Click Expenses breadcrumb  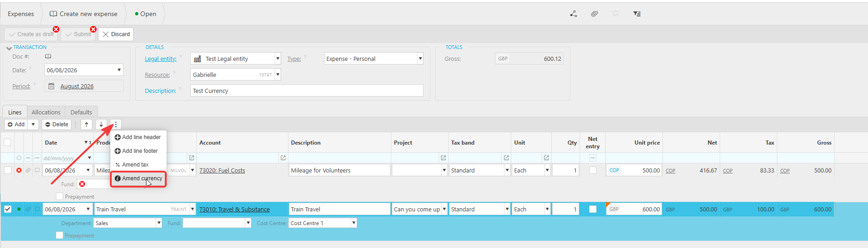pos(21,14)
